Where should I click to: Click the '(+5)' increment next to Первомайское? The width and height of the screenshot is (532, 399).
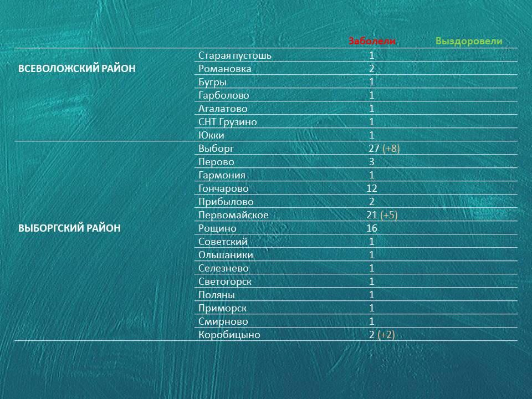click(x=389, y=215)
